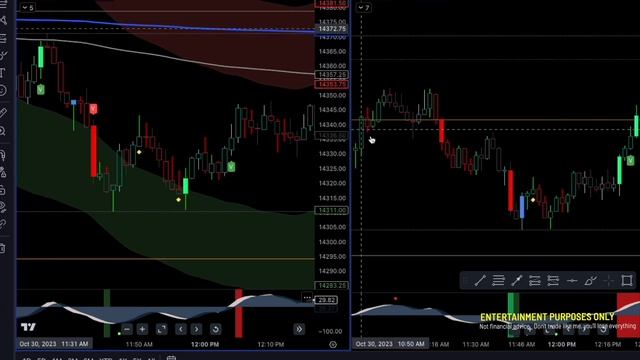
Task: Grab the favorites toolbar drag handle
Action: coord(465,280)
